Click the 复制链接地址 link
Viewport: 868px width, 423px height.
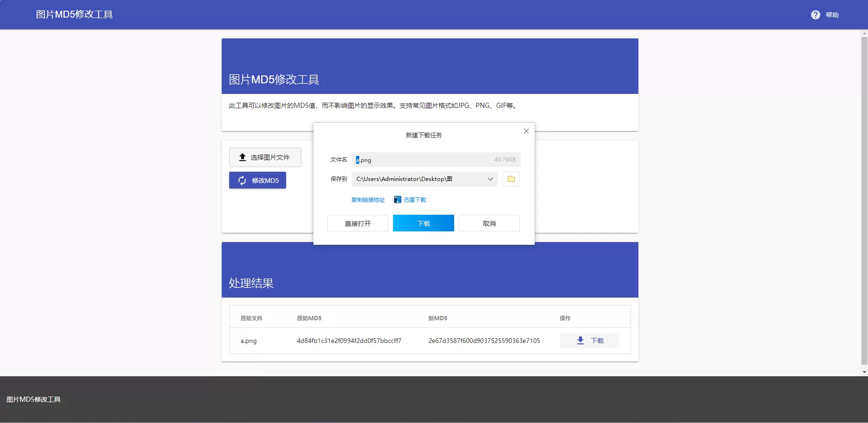(368, 200)
